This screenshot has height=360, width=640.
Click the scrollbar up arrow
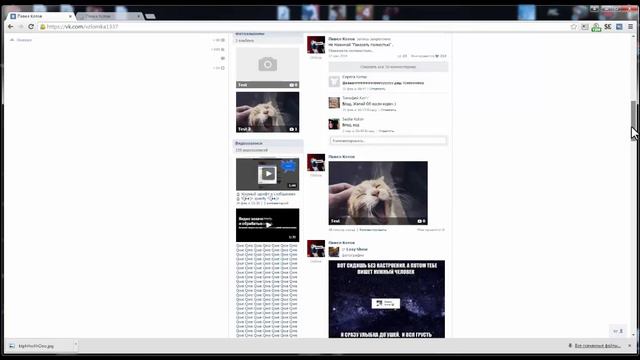633,36
